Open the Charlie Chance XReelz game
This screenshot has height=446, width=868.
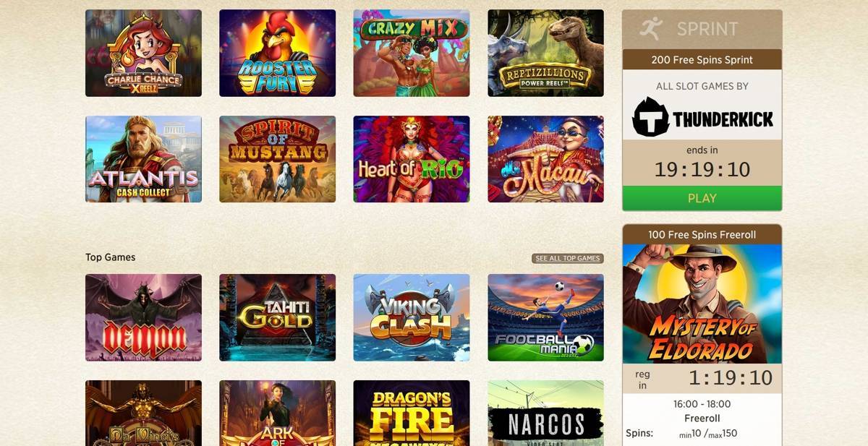pyautogui.click(x=143, y=53)
